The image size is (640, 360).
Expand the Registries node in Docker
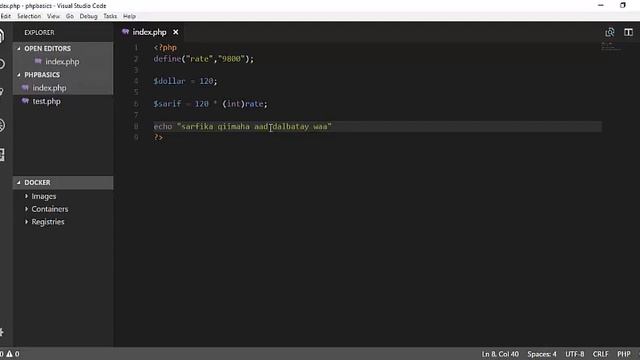(x=27, y=222)
